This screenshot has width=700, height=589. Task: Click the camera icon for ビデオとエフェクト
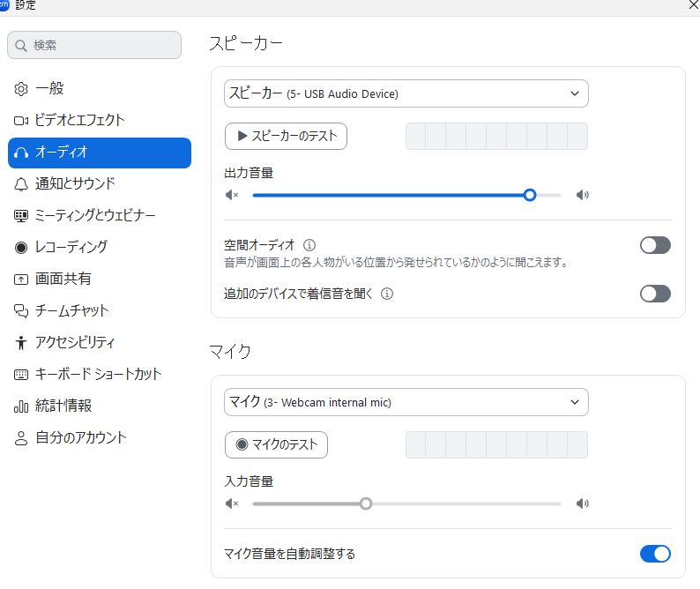click(22, 121)
